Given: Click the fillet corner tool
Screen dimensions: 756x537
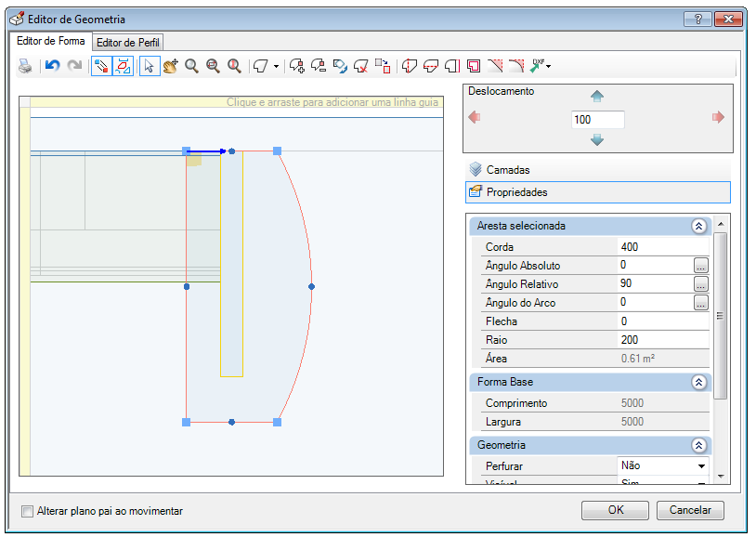Looking at the screenshot, I should (x=516, y=66).
